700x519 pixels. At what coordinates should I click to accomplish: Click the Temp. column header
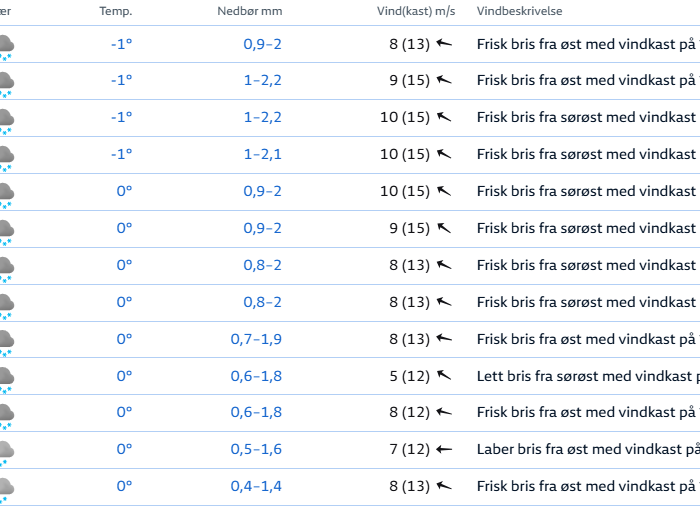(116, 11)
